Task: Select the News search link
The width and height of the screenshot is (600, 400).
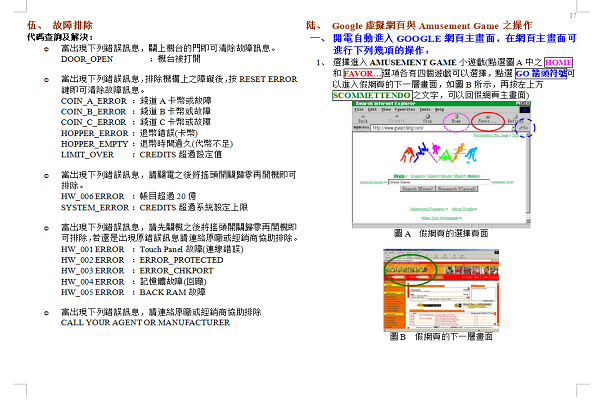Action: pos(447,176)
